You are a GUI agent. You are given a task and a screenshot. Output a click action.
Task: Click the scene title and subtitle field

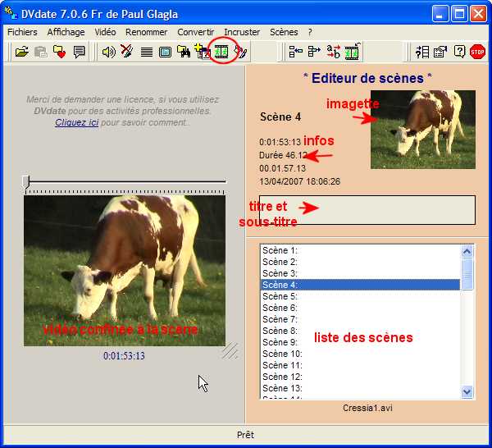(367, 210)
